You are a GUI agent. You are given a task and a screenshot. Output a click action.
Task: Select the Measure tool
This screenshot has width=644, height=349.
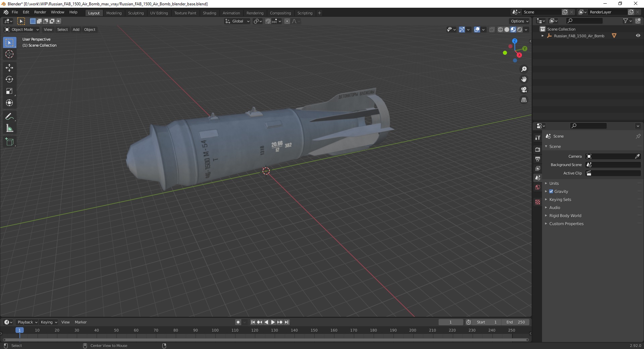[9, 128]
